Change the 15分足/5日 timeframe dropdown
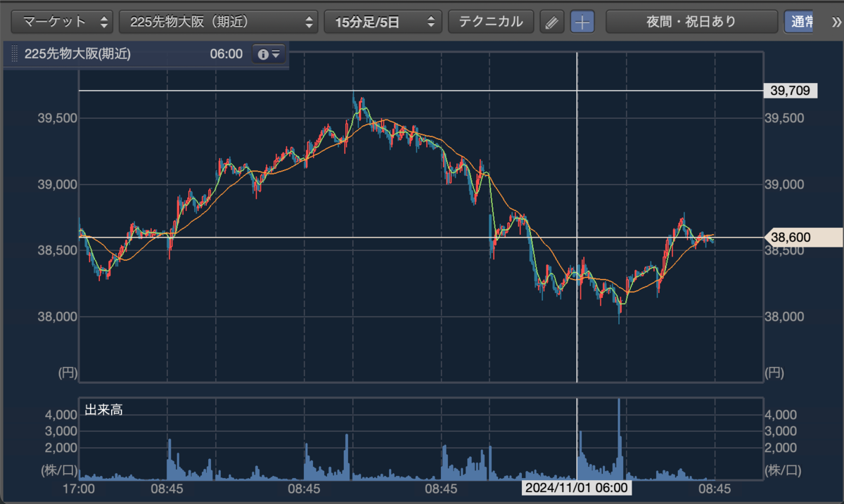Image resolution: width=844 pixels, height=504 pixels. click(x=383, y=22)
